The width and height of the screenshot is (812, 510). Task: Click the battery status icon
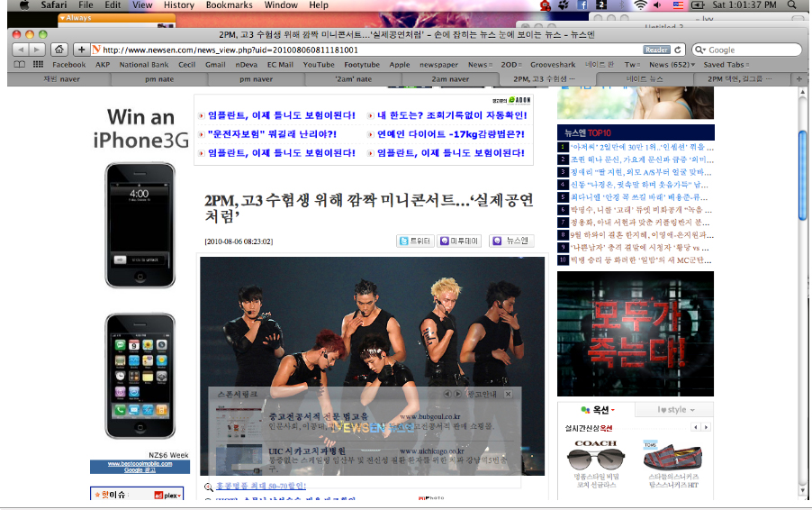pos(698,5)
